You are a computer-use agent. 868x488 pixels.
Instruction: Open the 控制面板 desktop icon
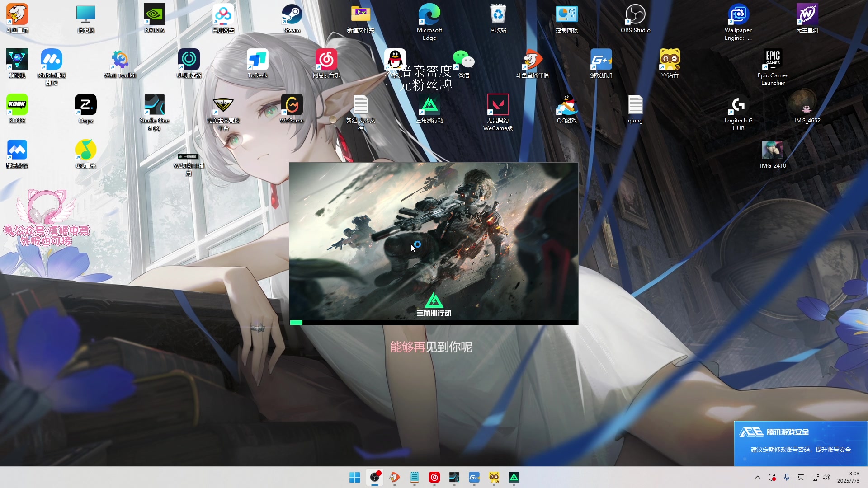(x=567, y=18)
